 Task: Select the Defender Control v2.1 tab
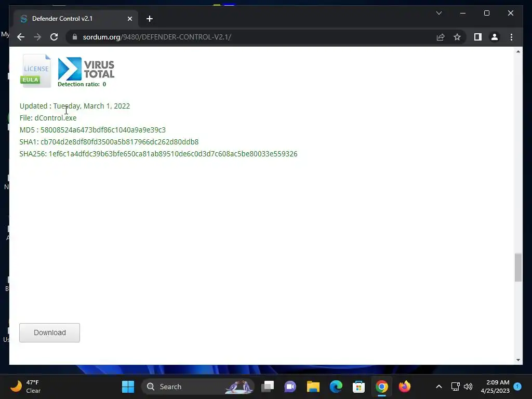76,19
